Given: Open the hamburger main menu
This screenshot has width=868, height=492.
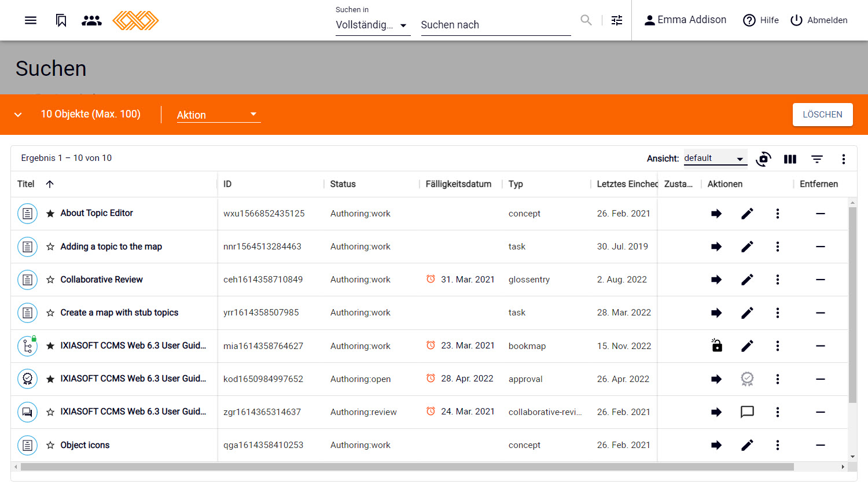Looking at the screenshot, I should 31,20.
